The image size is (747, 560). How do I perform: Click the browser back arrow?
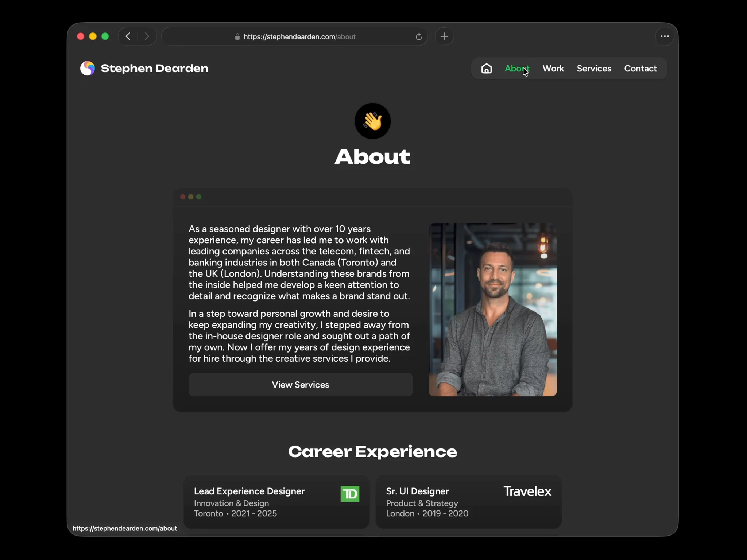(x=128, y=36)
